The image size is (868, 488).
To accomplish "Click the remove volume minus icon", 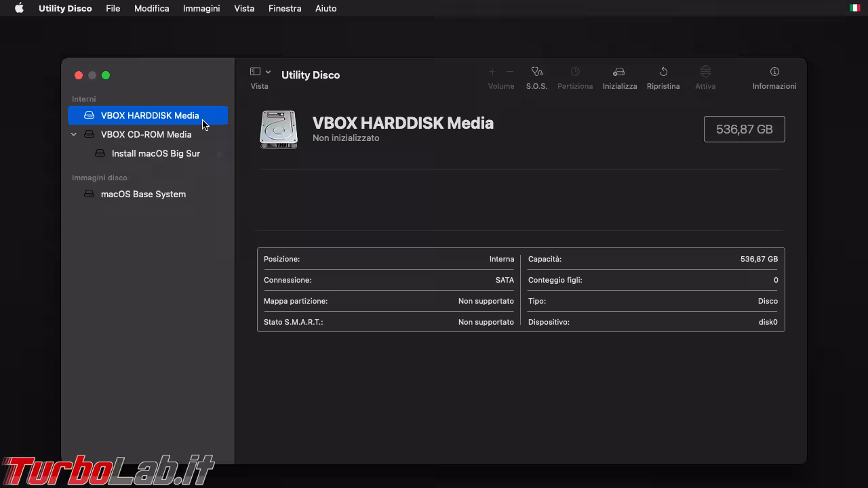I will 510,72.
